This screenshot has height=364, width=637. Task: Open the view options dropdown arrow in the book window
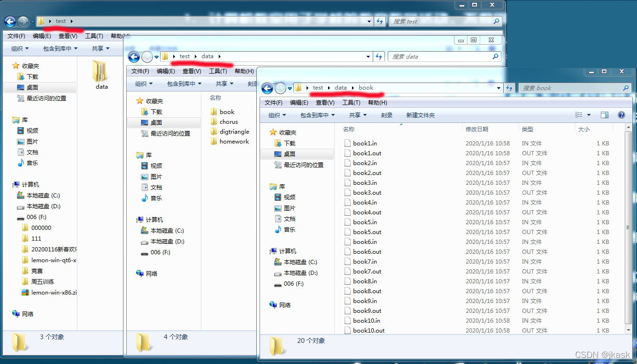[589, 115]
